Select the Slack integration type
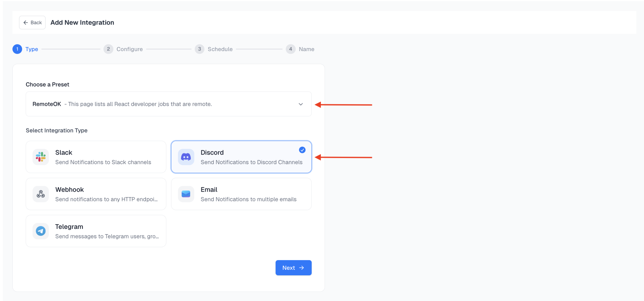The width and height of the screenshot is (644, 301). (x=96, y=157)
